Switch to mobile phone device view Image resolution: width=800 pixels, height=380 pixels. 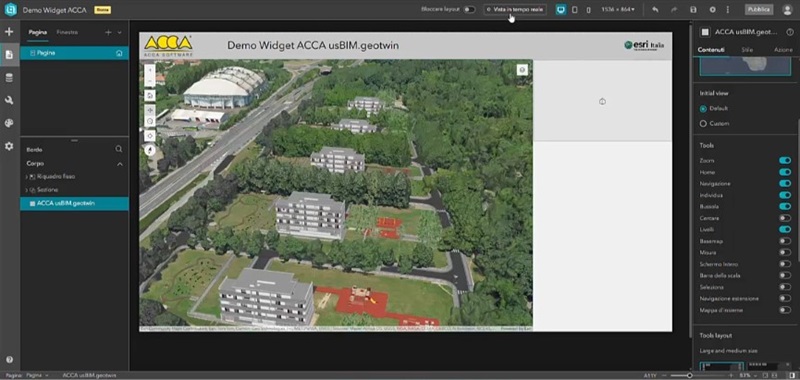click(588, 10)
